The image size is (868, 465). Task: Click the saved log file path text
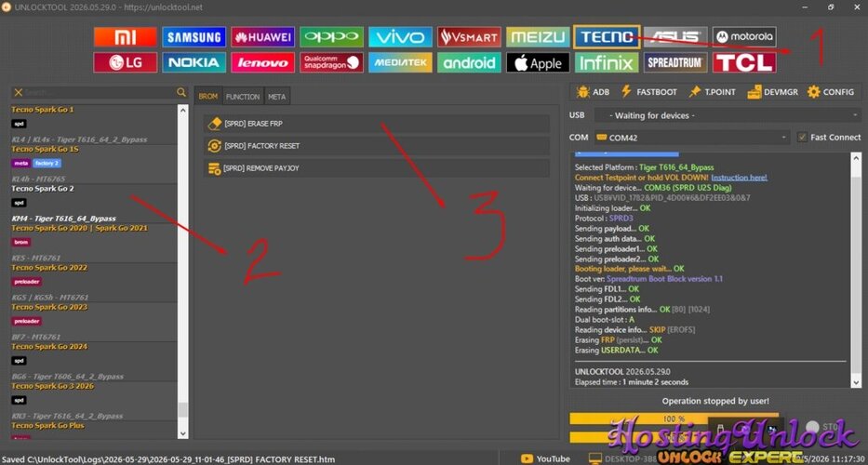168,459
